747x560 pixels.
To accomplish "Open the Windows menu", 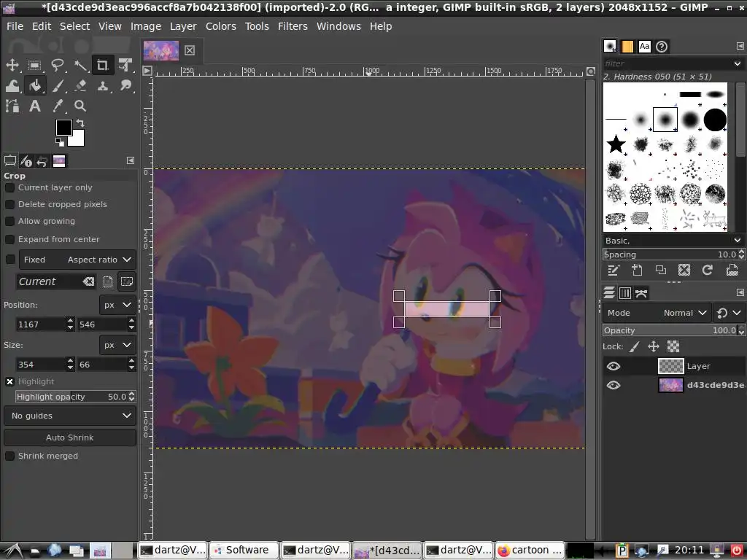I will click(338, 26).
